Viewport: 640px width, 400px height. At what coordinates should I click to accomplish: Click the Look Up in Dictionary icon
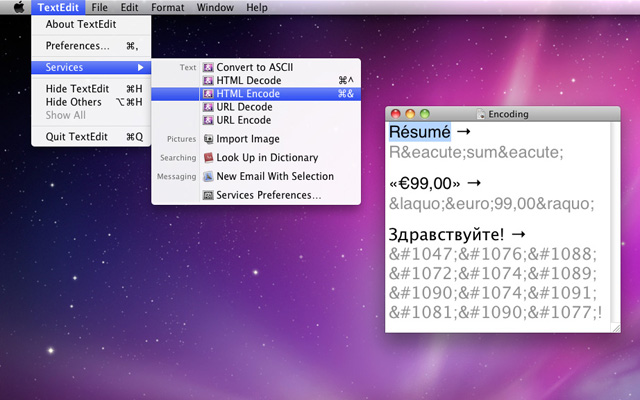[x=208, y=158]
